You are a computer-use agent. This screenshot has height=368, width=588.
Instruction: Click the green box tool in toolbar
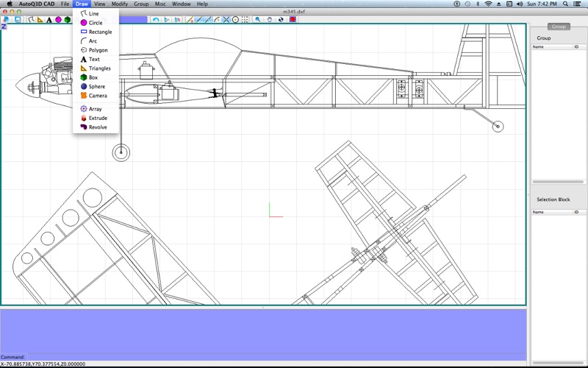click(68, 20)
